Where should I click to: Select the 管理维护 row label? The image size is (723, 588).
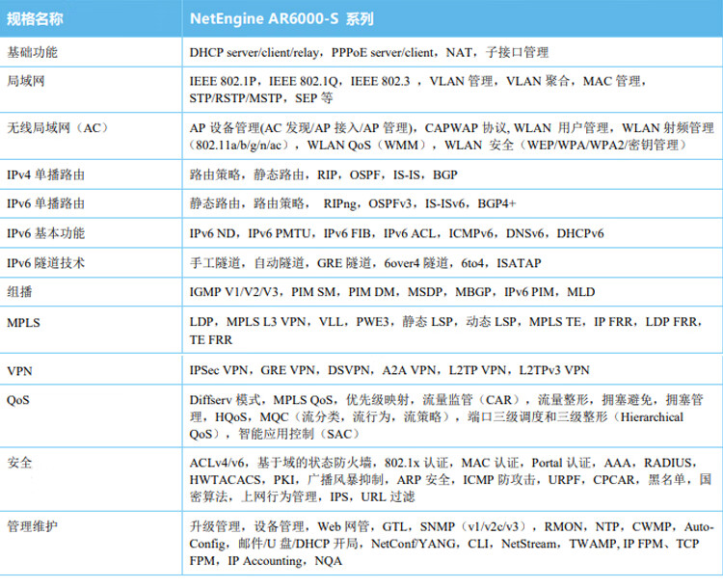[31, 527]
